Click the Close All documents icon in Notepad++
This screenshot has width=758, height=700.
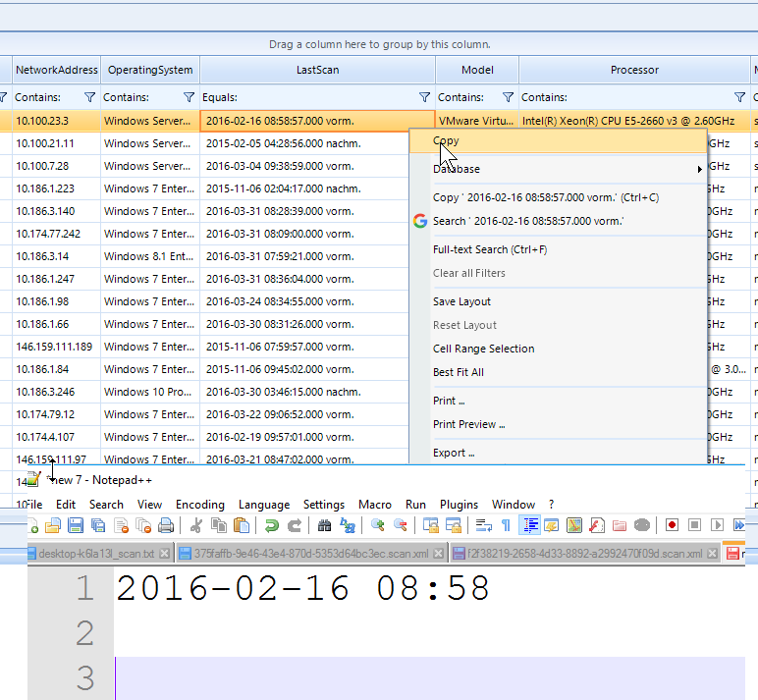143,525
